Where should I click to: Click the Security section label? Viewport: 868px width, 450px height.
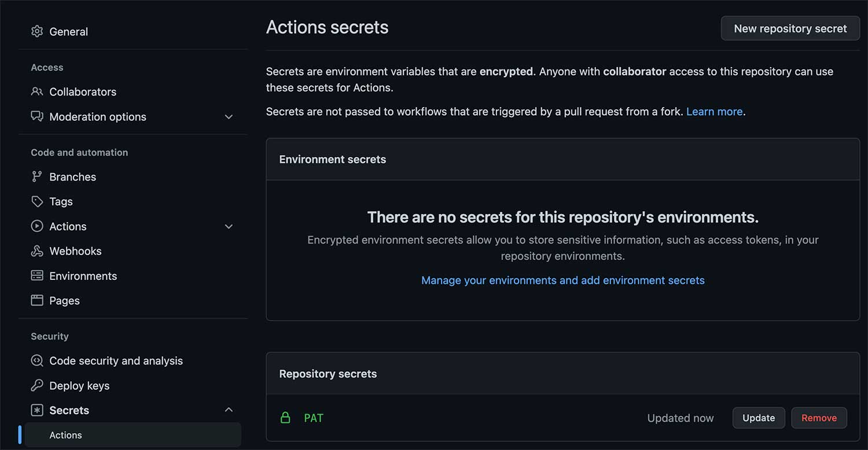click(50, 336)
